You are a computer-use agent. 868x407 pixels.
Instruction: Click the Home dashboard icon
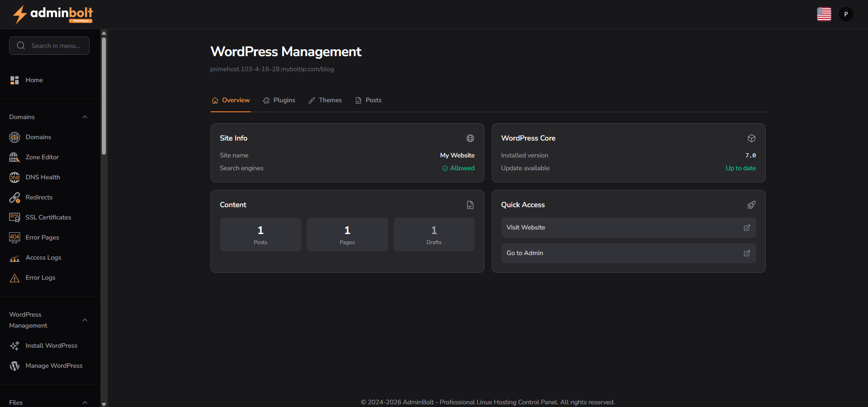[15, 80]
